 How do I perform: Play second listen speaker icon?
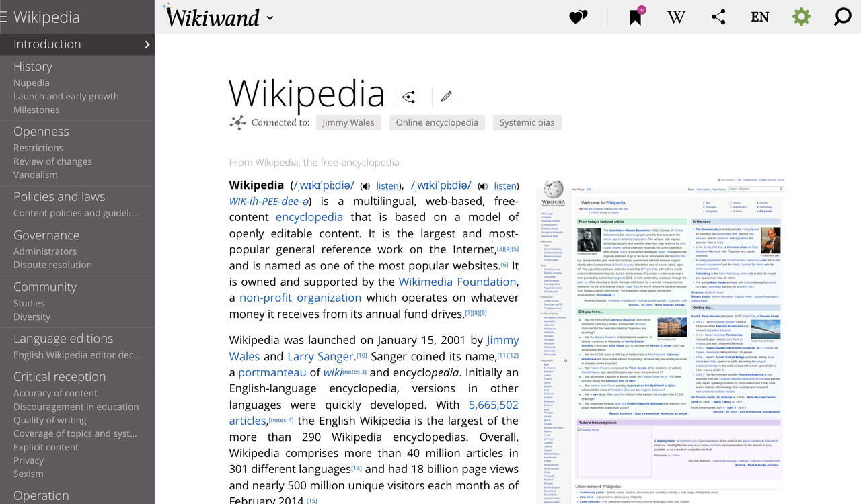click(483, 186)
